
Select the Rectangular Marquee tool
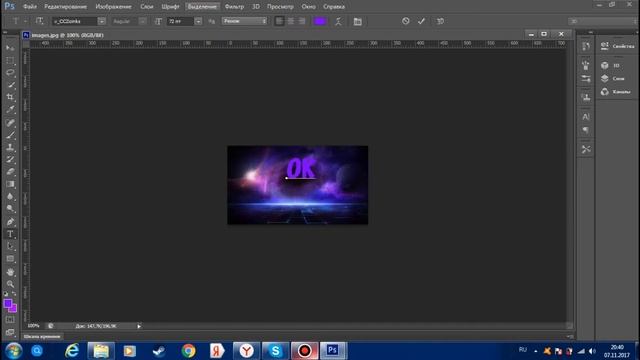pyautogui.click(x=10, y=60)
